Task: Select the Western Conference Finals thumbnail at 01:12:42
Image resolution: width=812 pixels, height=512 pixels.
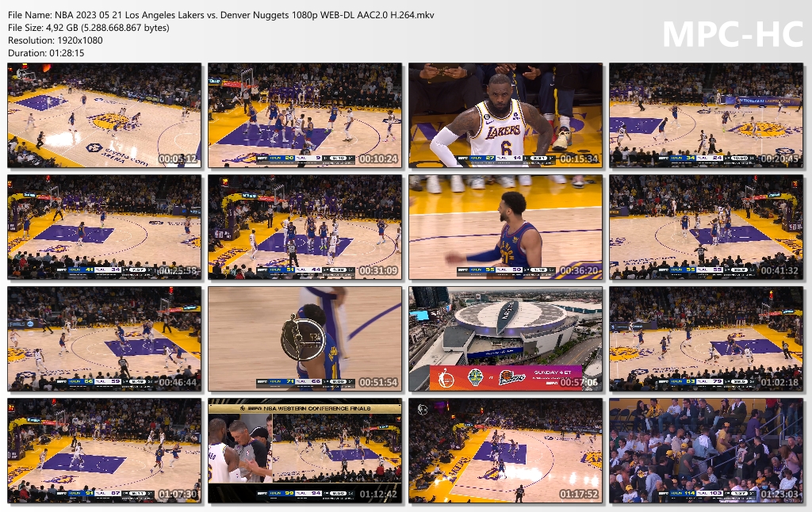Action: pos(305,450)
